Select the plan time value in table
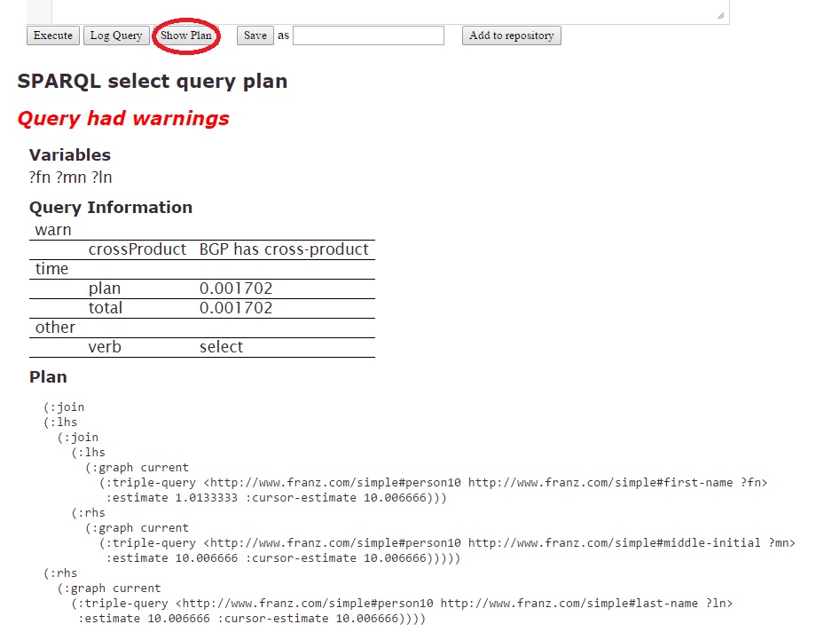The width and height of the screenshot is (840, 640). pos(236,288)
